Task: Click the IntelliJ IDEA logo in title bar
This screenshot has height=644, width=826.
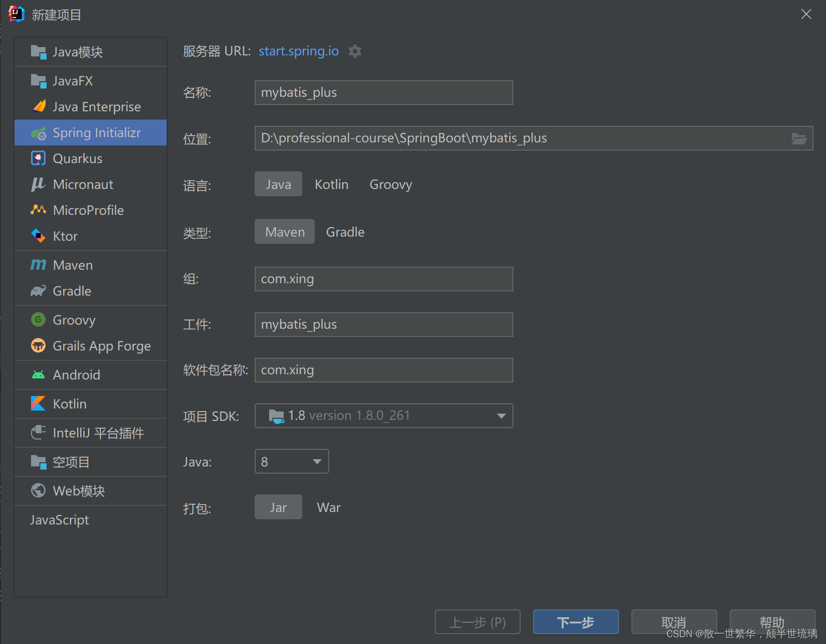Action: click(x=17, y=14)
